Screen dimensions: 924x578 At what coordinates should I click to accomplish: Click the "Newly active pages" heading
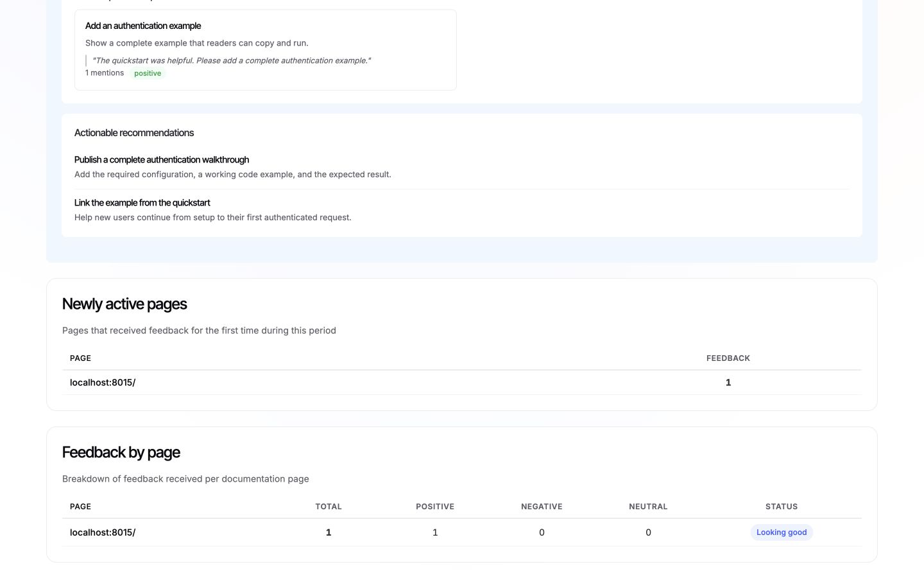124,304
